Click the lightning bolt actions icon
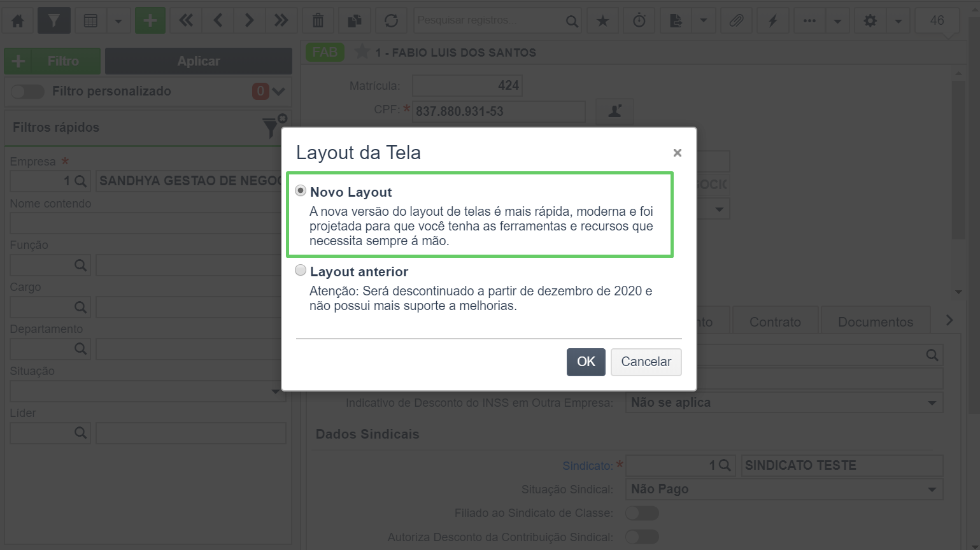Image resolution: width=980 pixels, height=550 pixels. pyautogui.click(x=773, y=20)
